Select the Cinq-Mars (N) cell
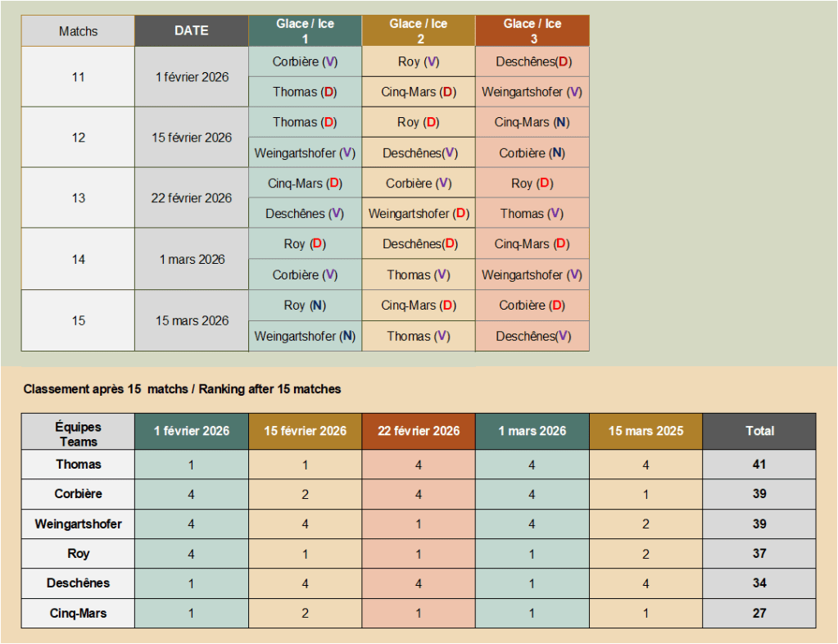This screenshot has height=644, width=838. tap(532, 122)
